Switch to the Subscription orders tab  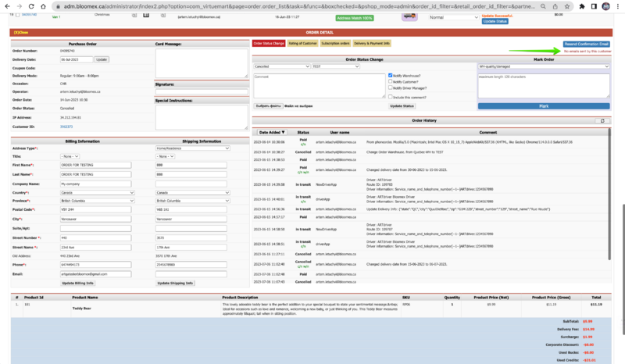tap(335, 44)
